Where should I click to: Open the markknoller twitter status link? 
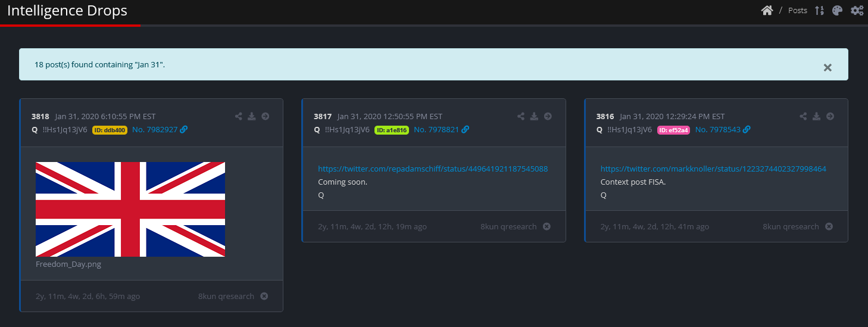(713, 169)
